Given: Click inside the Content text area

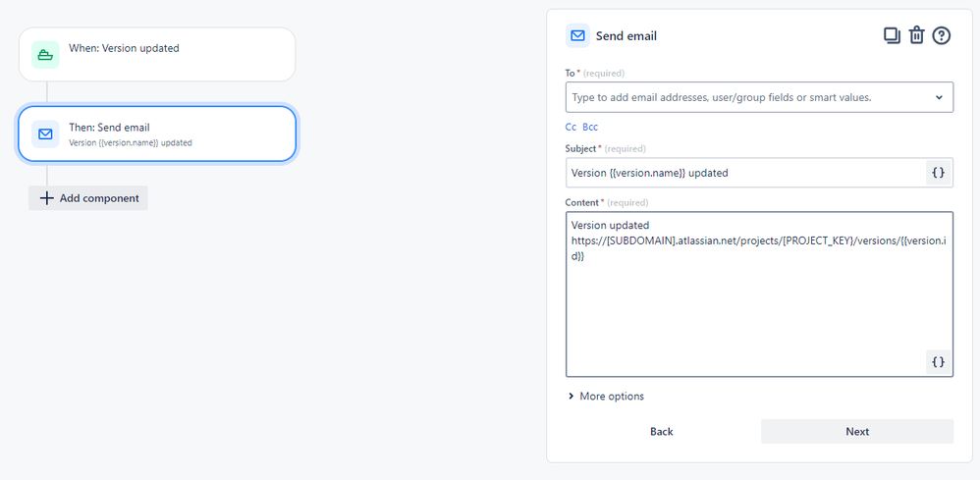Looking at the screenshot, I should tap(756, 304).
